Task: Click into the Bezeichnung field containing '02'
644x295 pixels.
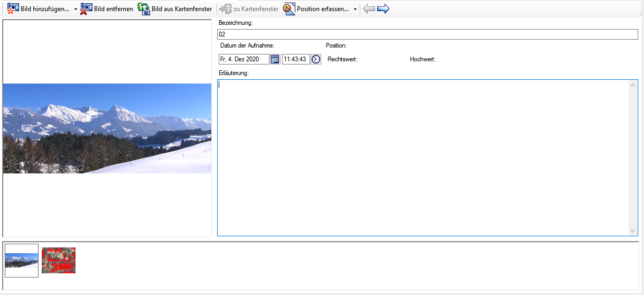Action: click(427, 34)
